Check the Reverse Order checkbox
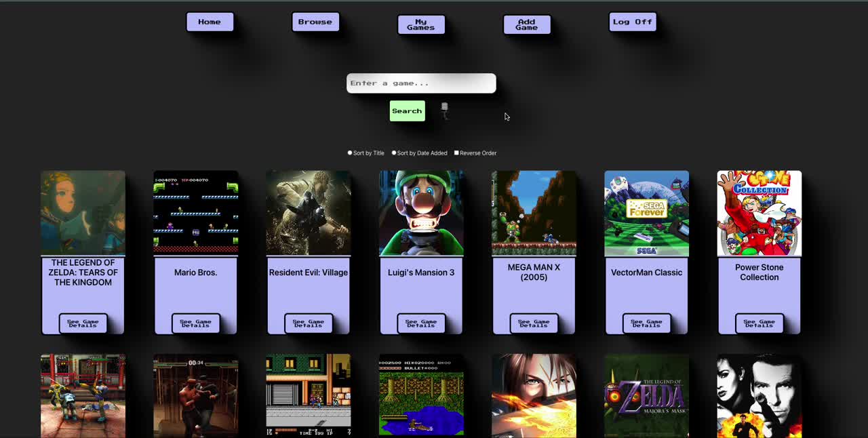The height and width of the screenshot is (438, 868). coord(456,153)
